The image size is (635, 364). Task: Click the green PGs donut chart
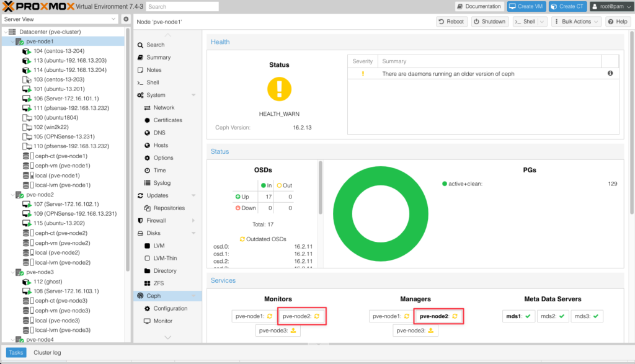(380, 214)
